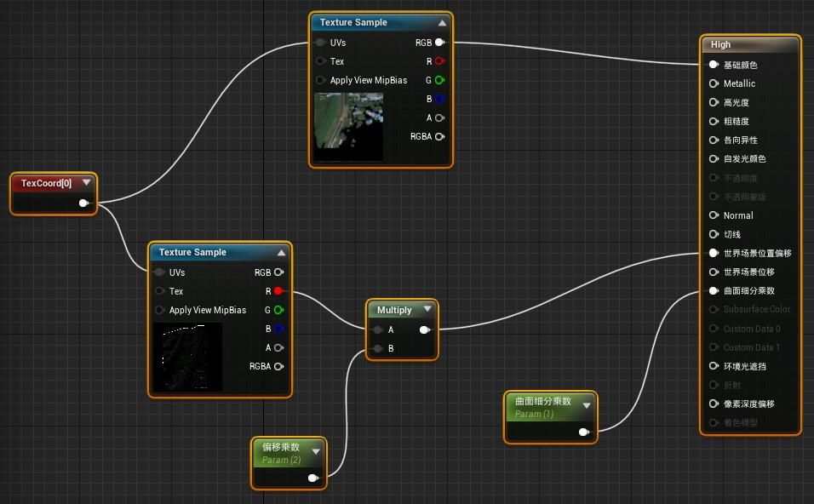This screenshot has width=814, height=504.
Task: Click the Multiply node B input pin
Action: (377, 348)
